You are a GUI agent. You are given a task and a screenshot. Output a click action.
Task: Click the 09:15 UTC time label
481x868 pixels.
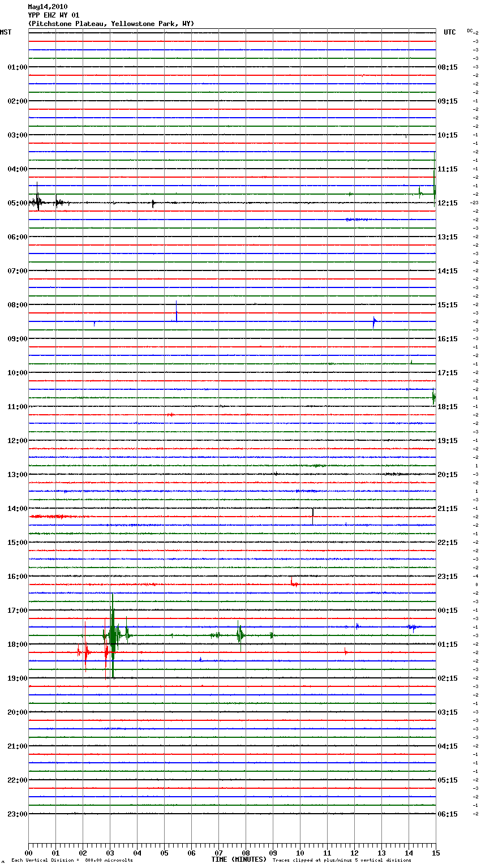tap(448, 101)
